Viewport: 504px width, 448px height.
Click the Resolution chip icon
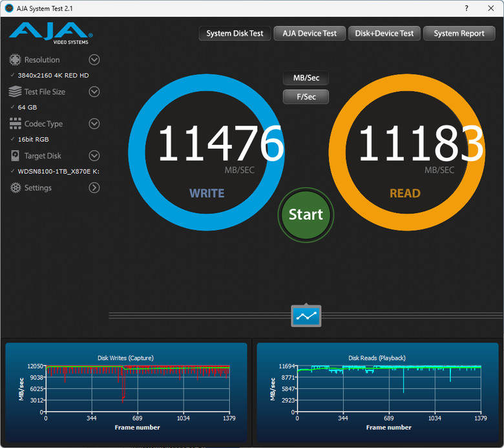click(x=15, y=60)
